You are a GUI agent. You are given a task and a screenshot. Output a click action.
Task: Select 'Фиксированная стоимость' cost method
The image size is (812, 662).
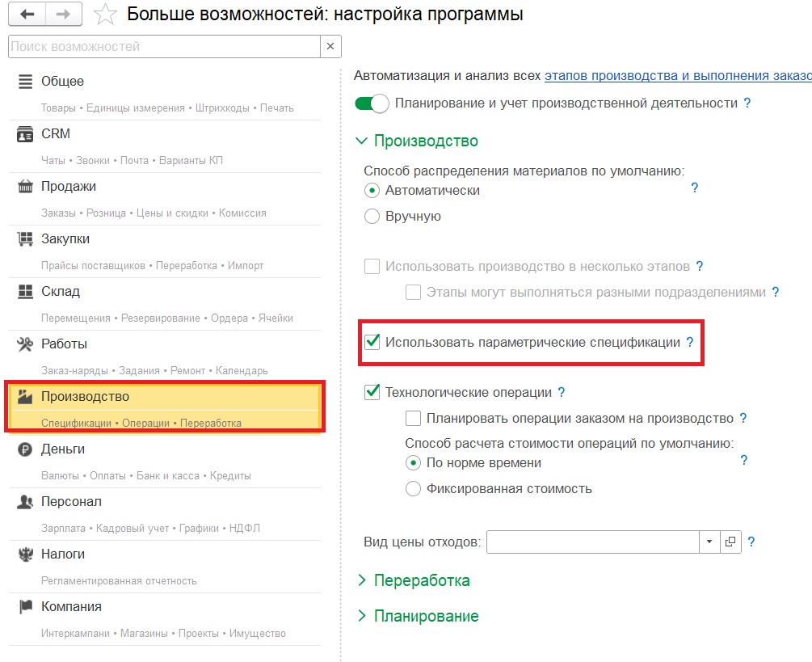(x=413, y=489)
